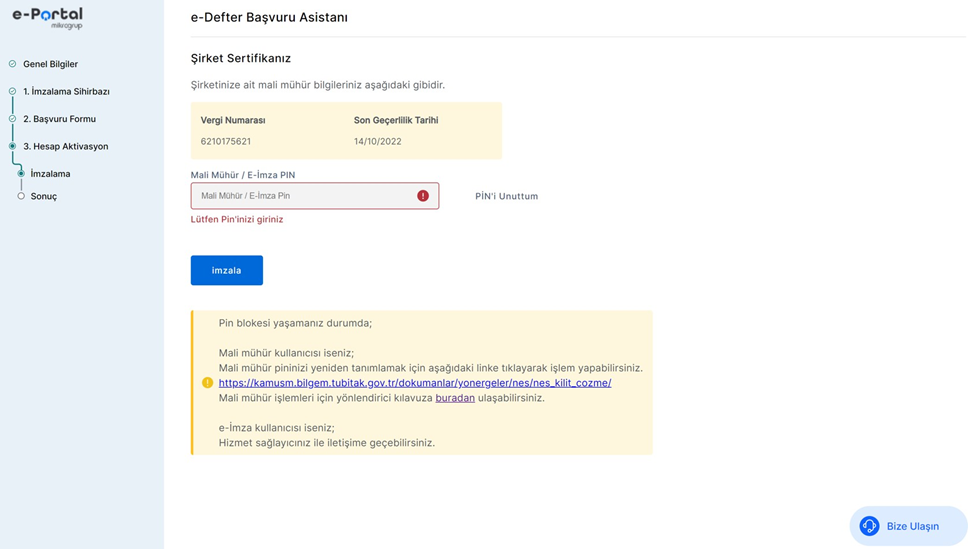The width and height of the screenshot is (968, 549).
Task: Go to Genel Bilgiler step
Action: (x=50, y=64)
